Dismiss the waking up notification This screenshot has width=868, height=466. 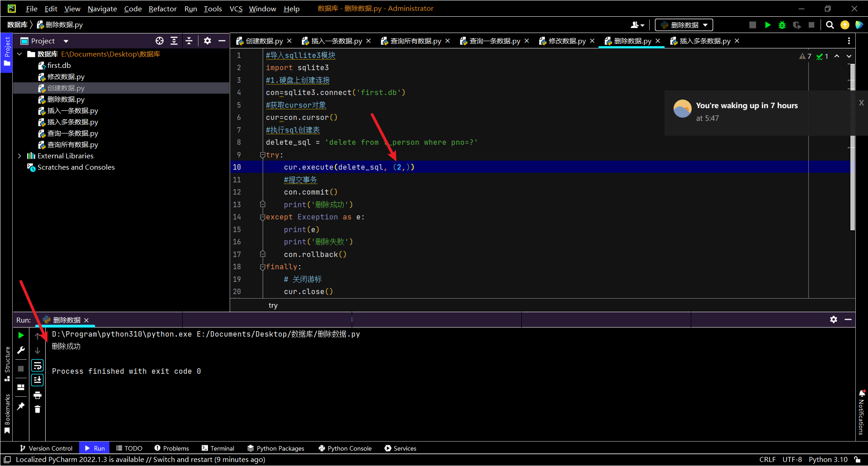point(861,103)
